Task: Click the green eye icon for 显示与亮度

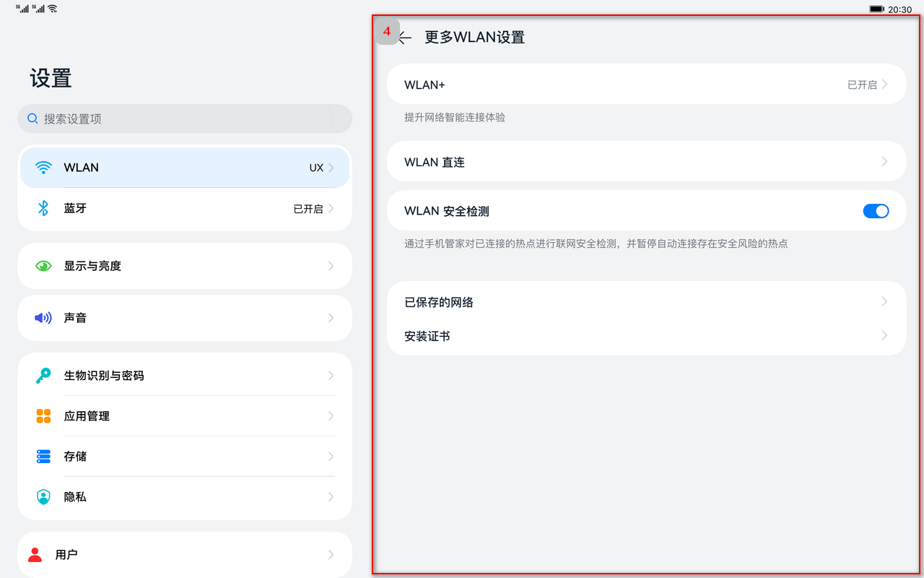Action: tap(43, 266)
